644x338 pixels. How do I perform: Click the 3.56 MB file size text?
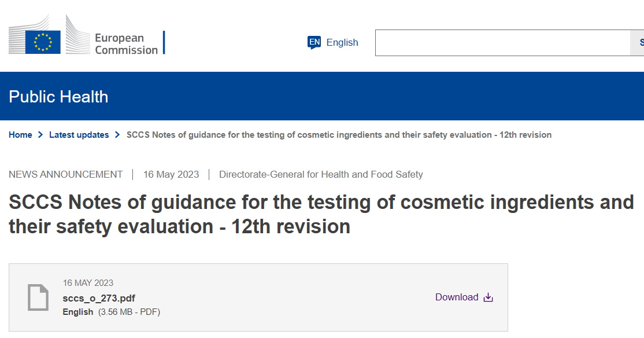[129, 312]
